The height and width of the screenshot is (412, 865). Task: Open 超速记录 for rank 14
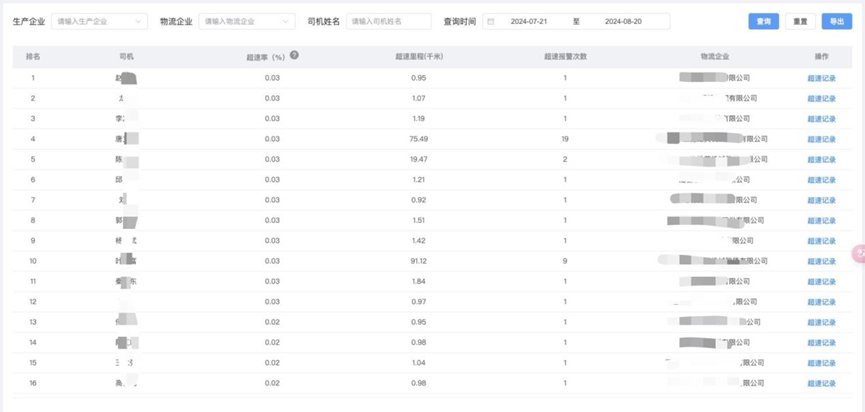click(x=821, y=343)
